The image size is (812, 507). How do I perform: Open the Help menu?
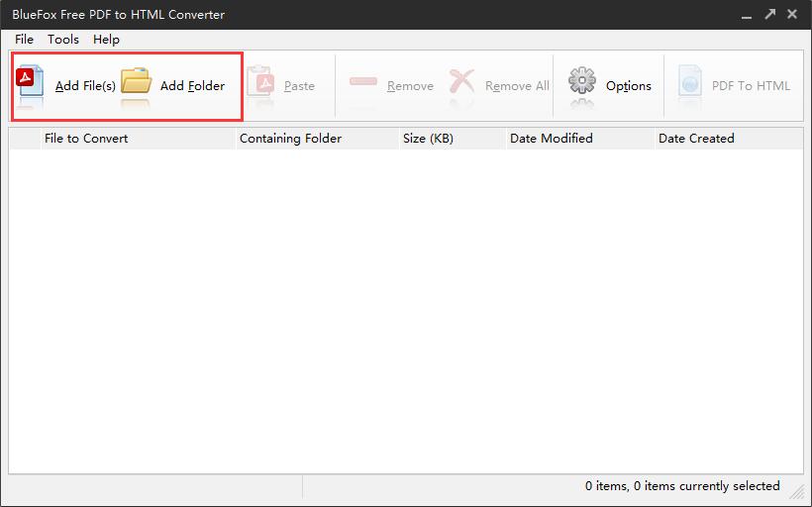(x=106, y=40)
